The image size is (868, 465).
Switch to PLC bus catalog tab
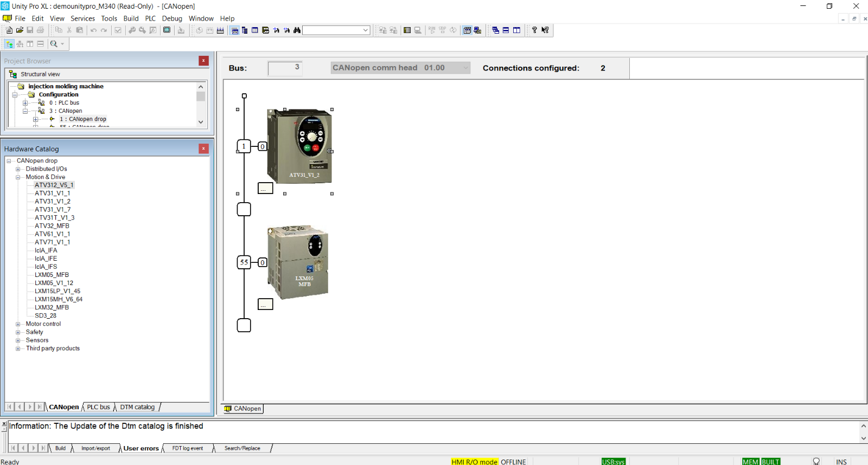pyautogui.click(x=98, y=407)
